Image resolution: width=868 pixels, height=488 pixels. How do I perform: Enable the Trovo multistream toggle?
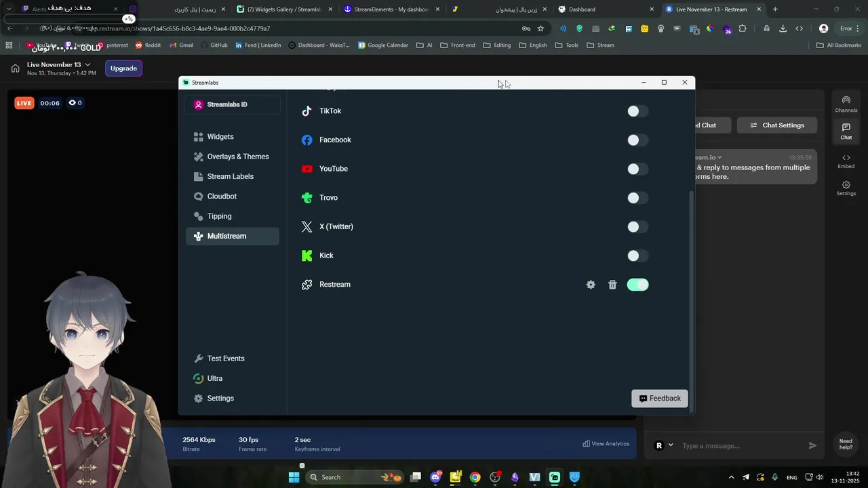pyautogui.click(x=637, y=198)
